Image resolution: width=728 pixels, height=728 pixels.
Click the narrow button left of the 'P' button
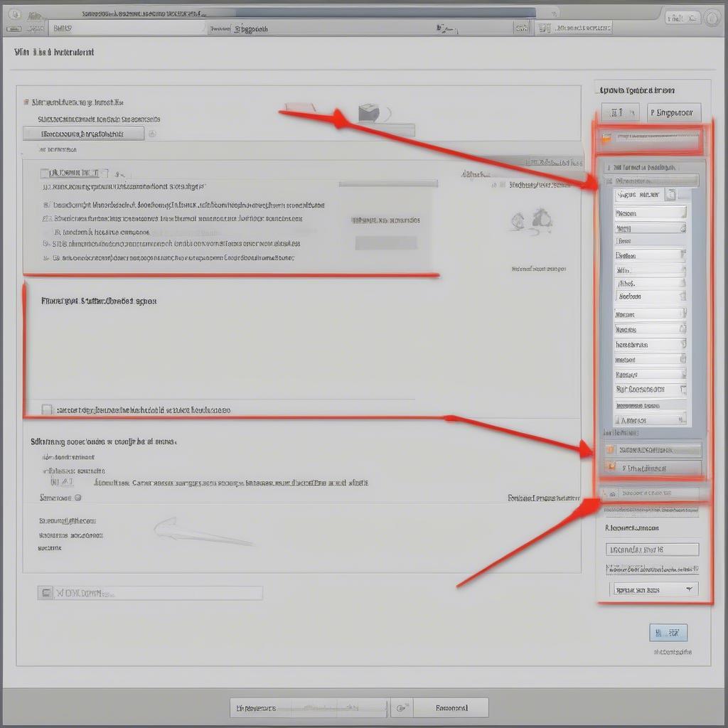coord(620,112)
